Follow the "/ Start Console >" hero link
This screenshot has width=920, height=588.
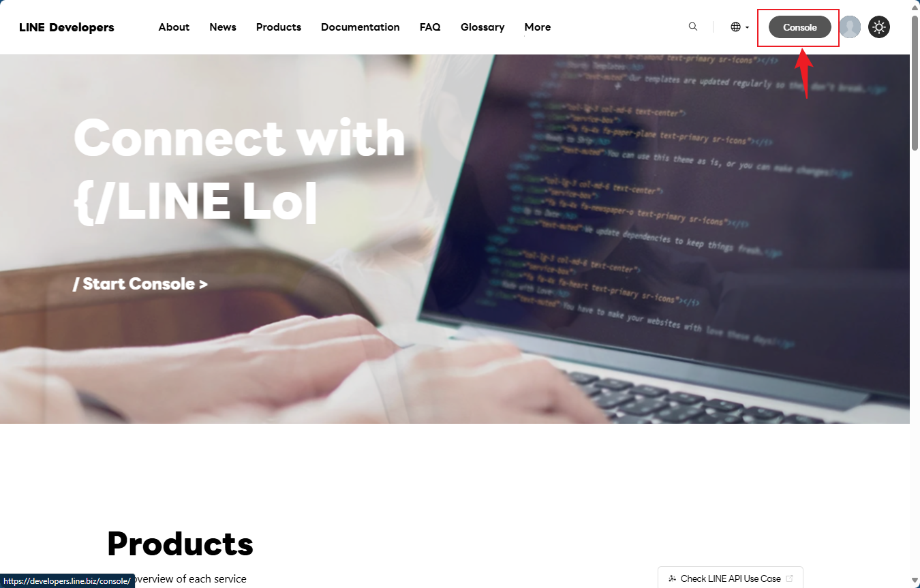140,283
